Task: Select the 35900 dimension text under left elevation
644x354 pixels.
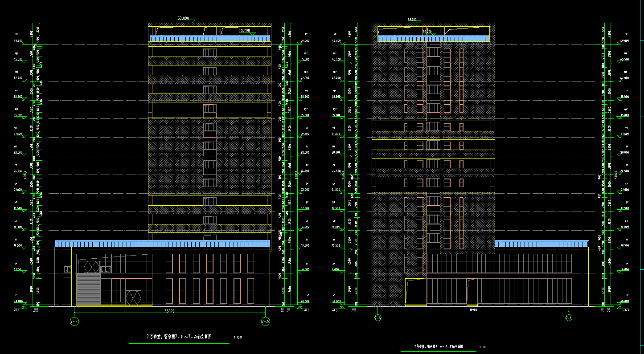Action: (169, 310)
